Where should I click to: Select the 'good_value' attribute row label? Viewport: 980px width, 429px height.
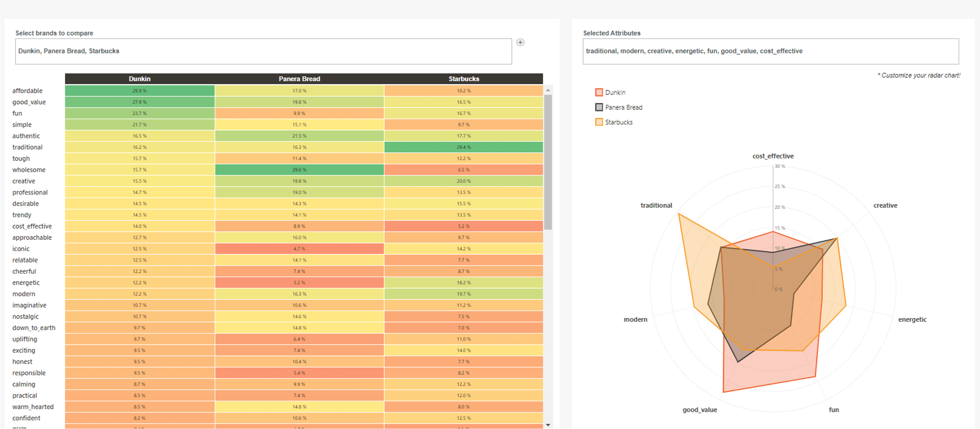(29, 102)
